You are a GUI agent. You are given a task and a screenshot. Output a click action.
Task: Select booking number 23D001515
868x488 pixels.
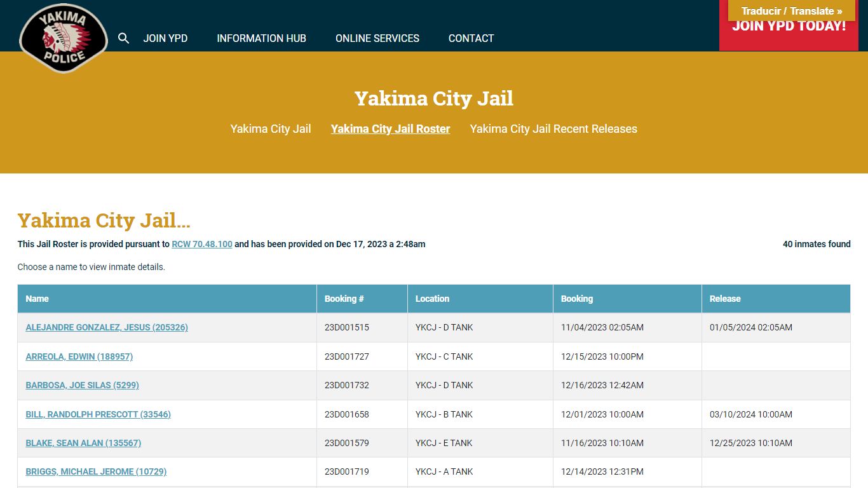347,328
